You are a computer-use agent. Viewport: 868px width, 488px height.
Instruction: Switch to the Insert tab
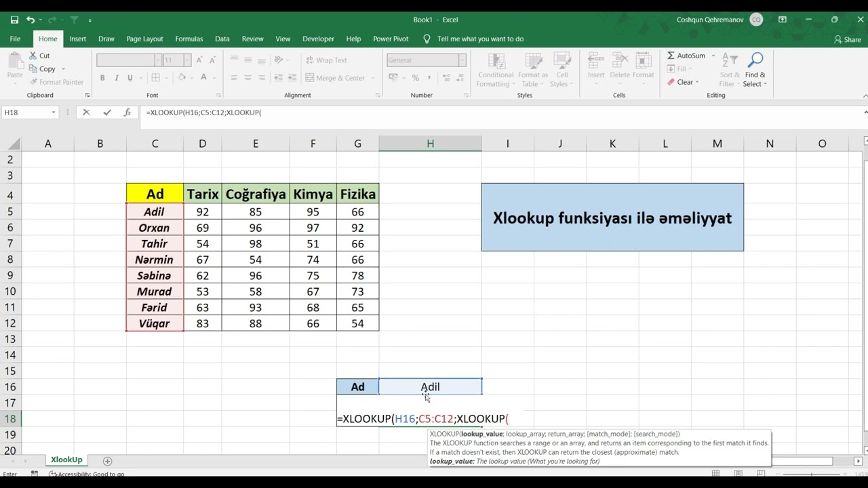point(78,39)
